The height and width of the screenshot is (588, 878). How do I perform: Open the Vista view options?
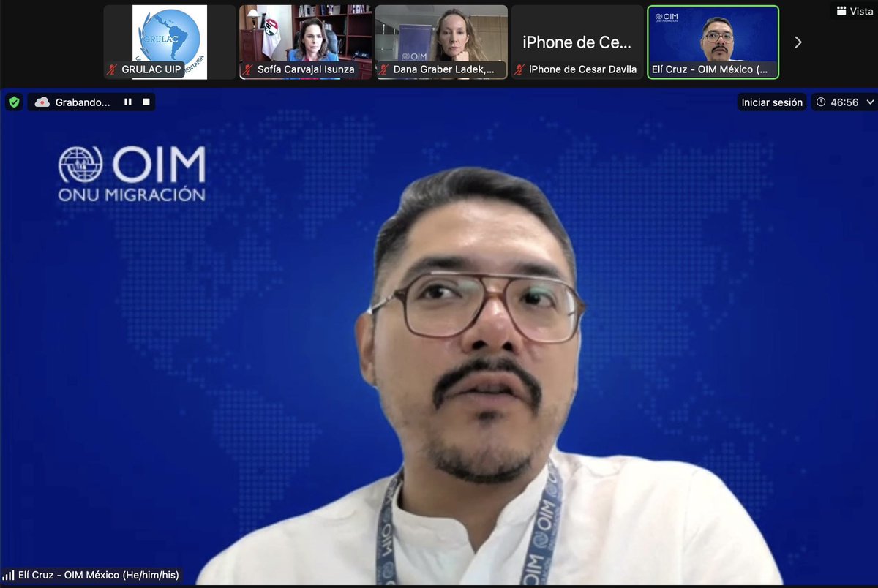[x=855, y=11]
